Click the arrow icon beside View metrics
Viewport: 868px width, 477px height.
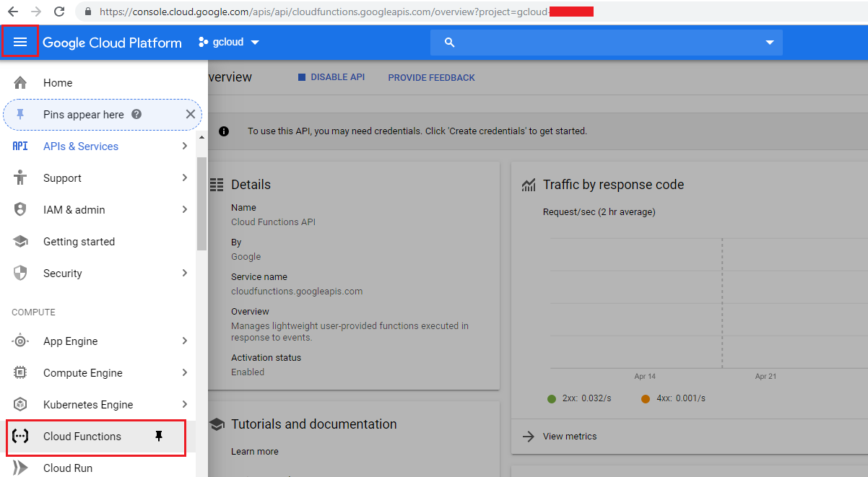click(x=529, y=436)
